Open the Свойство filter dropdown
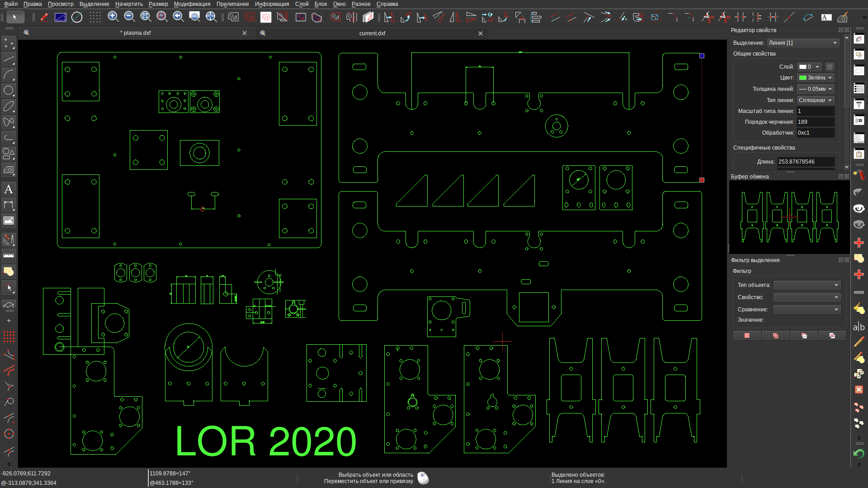This screenshot has width=868, height=488. (x=807, y=297)
